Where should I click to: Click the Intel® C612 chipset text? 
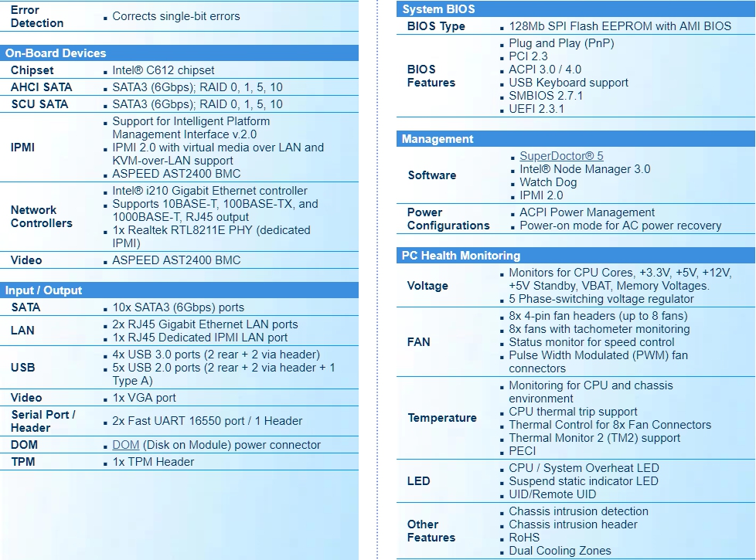click(163, 70)
